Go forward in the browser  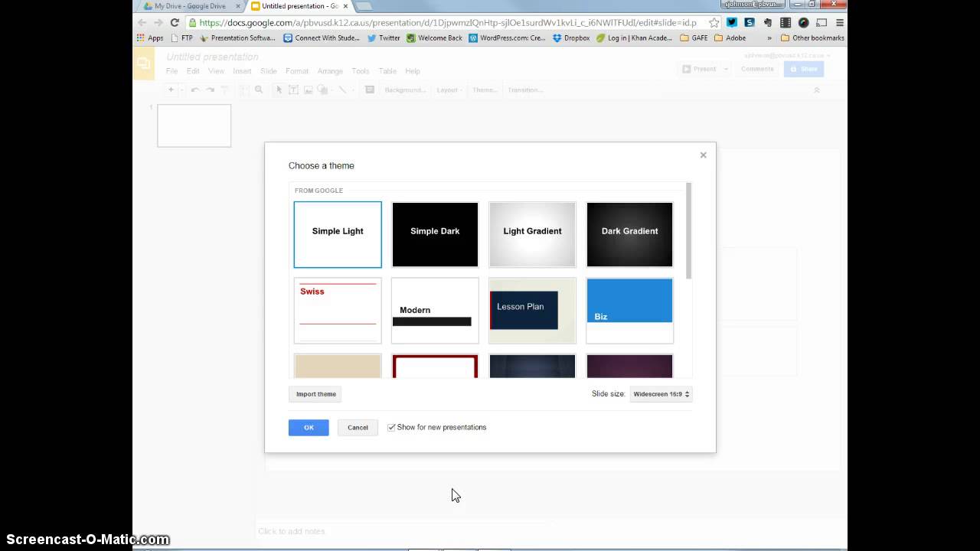(158, 23)
